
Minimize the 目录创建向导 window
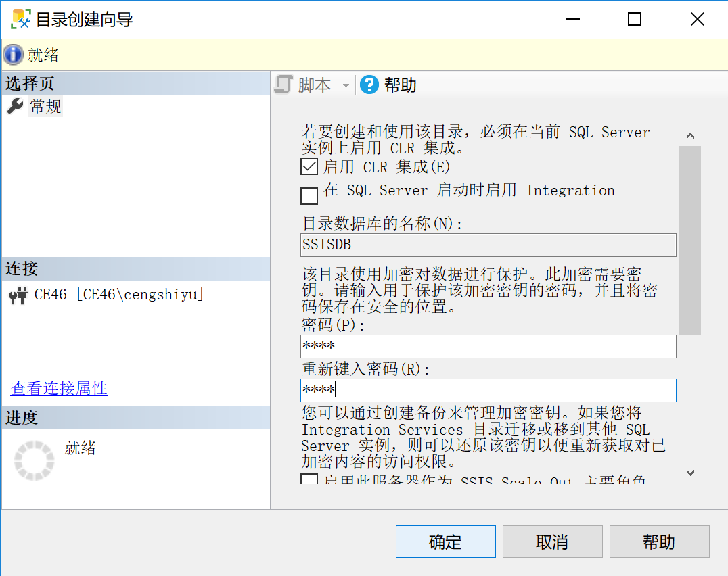[x=573, y=19]
